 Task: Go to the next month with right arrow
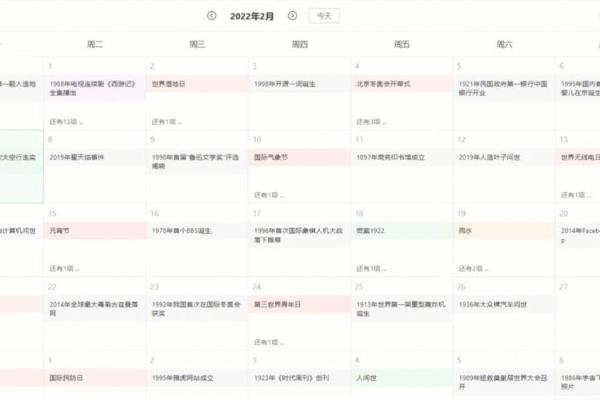(x=292, y=16)
